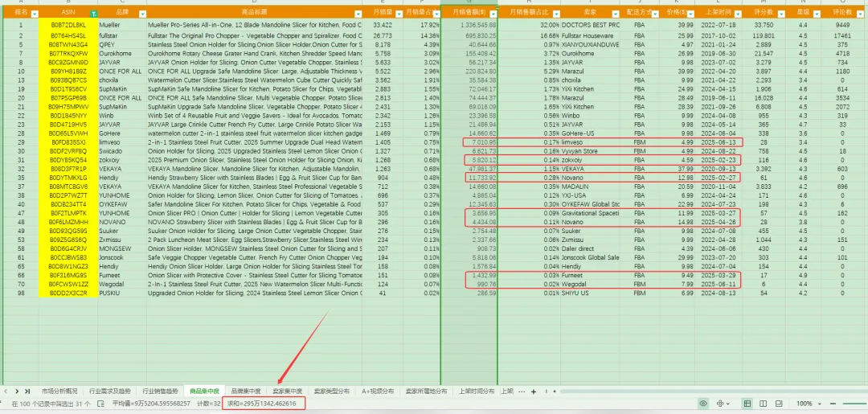Open filter dropdown for 卖家 column

click(x=615, y=14)
